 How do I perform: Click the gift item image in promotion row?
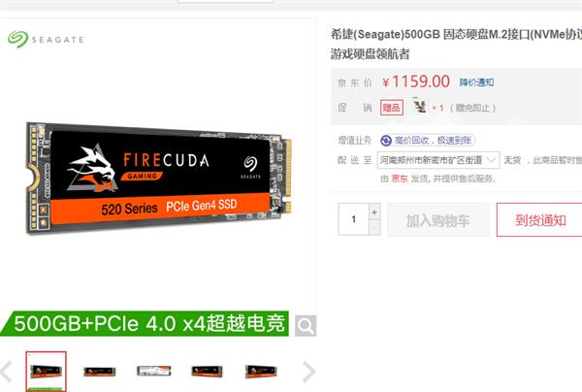(419, 107)
